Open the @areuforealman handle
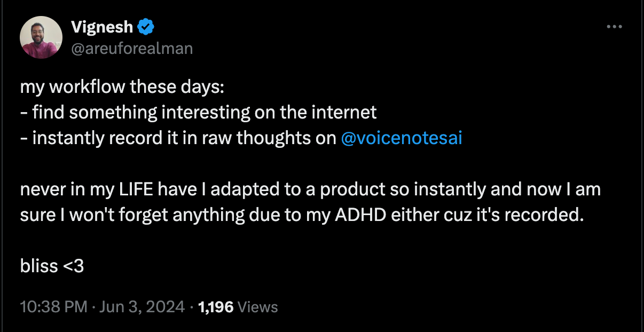644x332 pixels. [x=132, y=49]
